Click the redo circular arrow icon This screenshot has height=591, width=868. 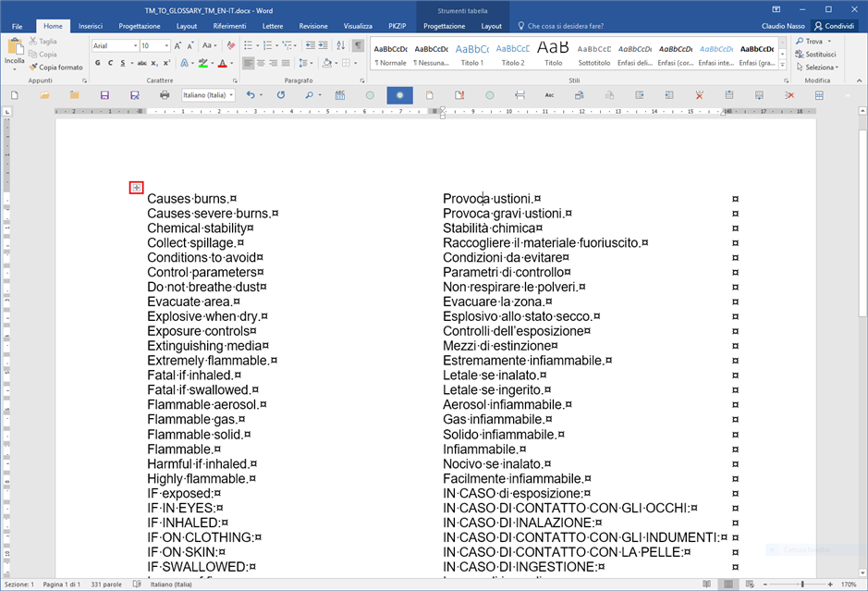click(x=281, y=95)
